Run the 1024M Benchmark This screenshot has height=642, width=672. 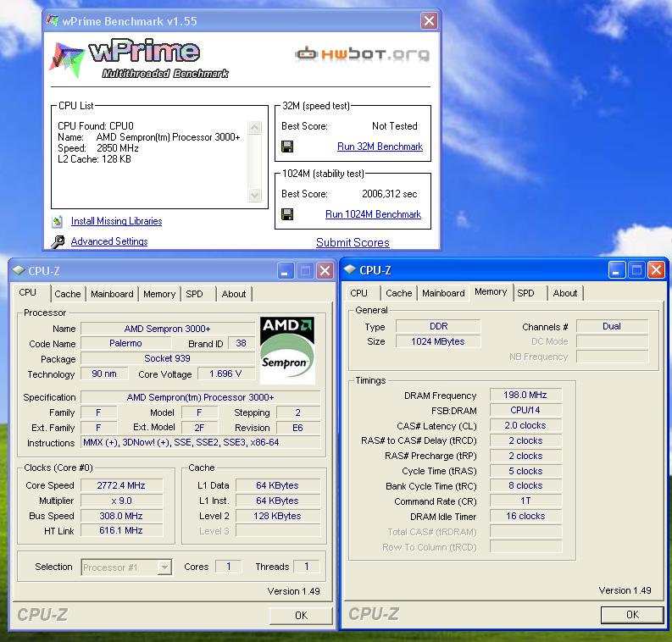[x=373, y=214]
